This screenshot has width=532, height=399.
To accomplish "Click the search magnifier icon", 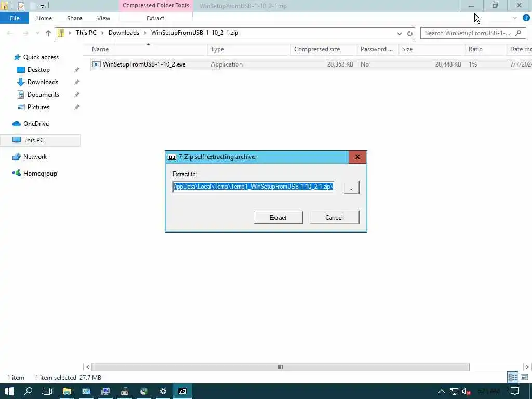I will point(518,33).
